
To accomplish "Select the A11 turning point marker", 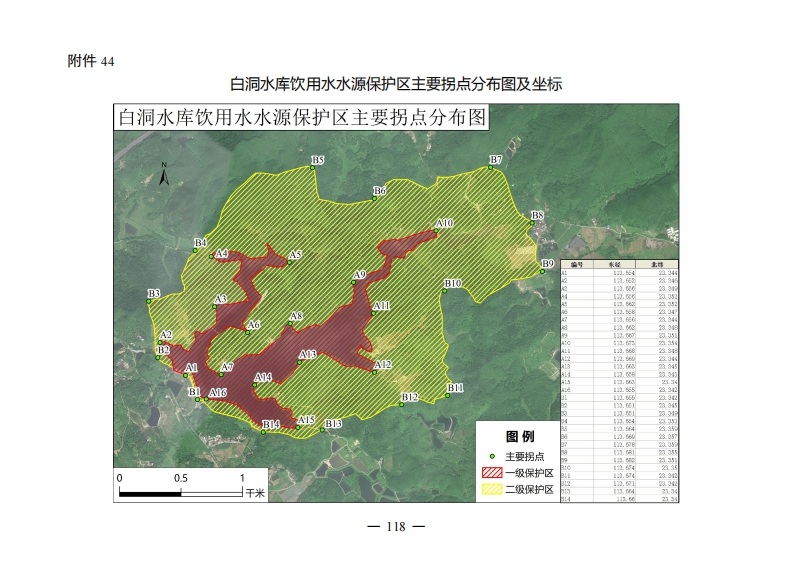I will tap(373, 314).
